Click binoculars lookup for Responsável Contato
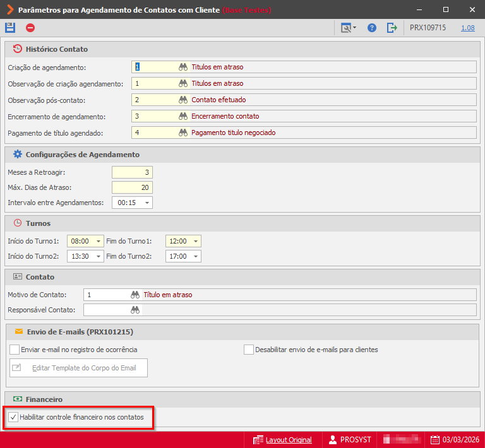The width and height of the screenshot is (485, 448). (135, 310)
